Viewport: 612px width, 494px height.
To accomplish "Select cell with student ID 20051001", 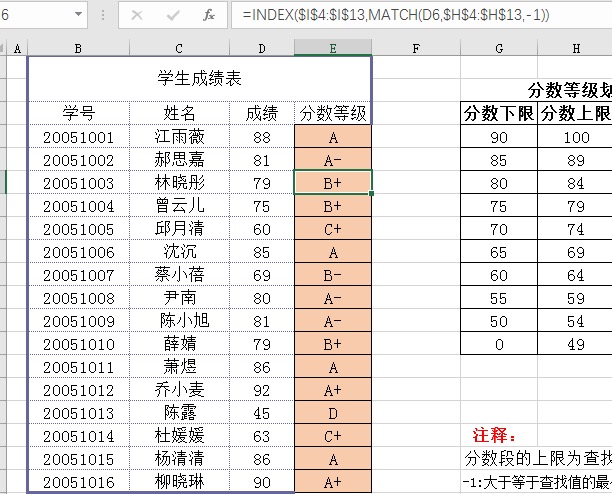I will click(79, 137).
